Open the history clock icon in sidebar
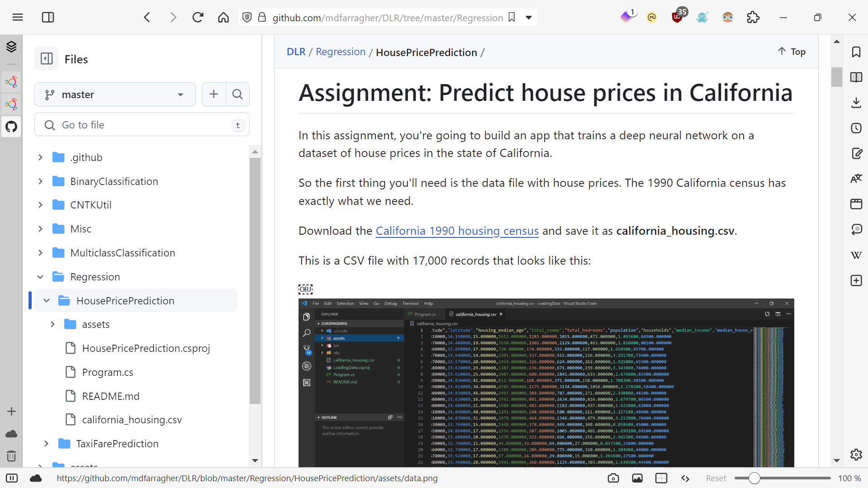The height and width of the screenshot is (488, 868). [x=856, y=128]
